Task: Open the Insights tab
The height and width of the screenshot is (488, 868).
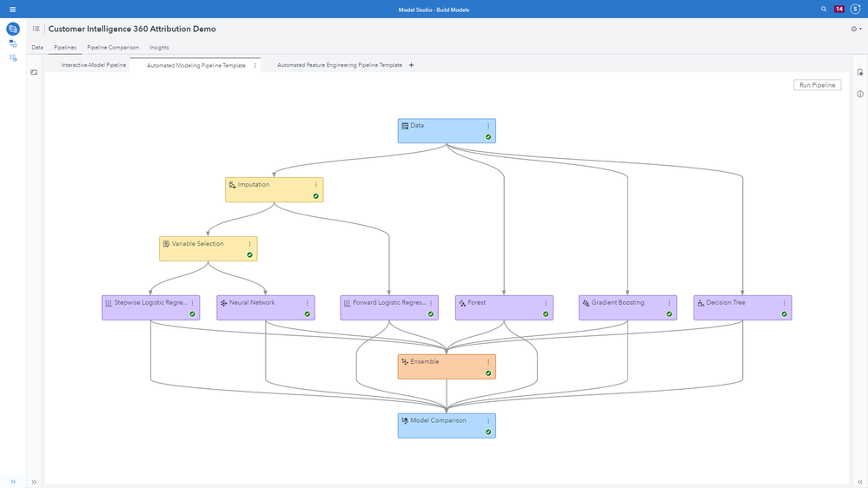Action: (x=159, y=48)
